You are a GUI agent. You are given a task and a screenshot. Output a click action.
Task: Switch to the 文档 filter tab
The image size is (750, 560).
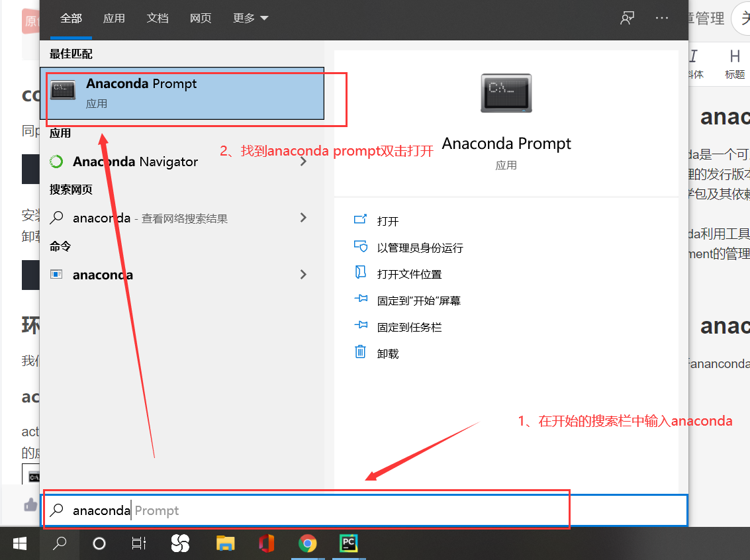pos(158,18)
